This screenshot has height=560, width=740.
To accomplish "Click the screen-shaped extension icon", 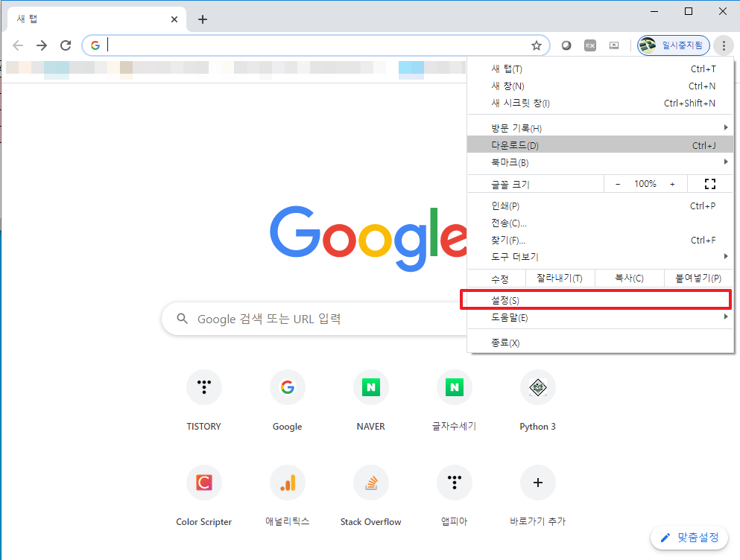I will [x=613, y=45].
